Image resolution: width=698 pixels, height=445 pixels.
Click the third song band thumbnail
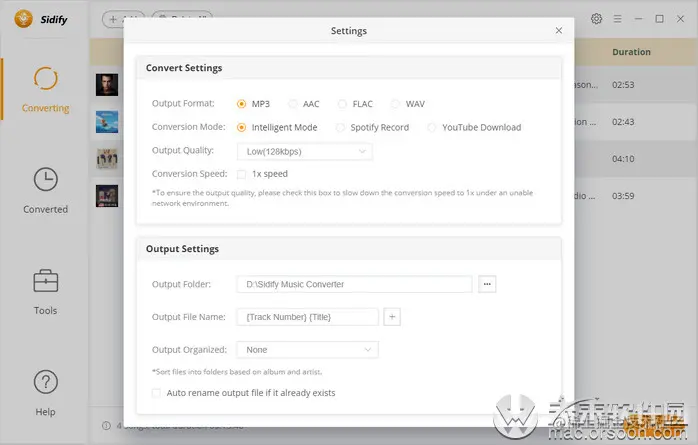107,159
